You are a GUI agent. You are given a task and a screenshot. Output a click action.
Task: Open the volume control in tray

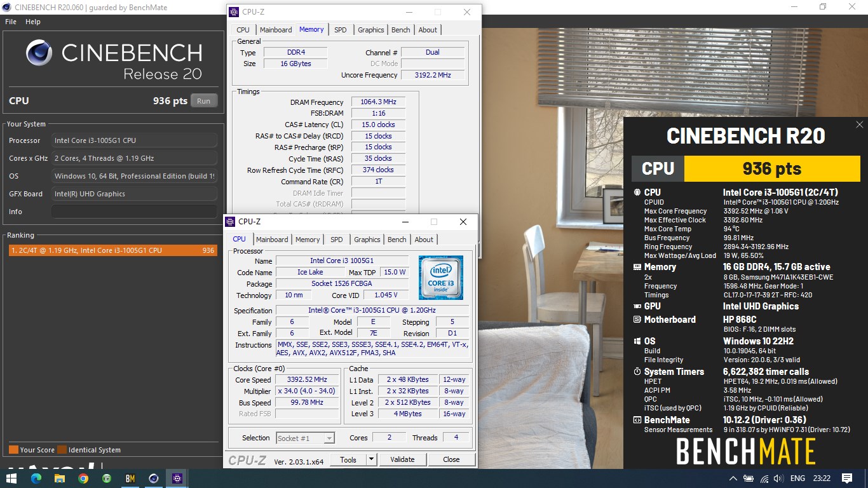coord(779,478)
